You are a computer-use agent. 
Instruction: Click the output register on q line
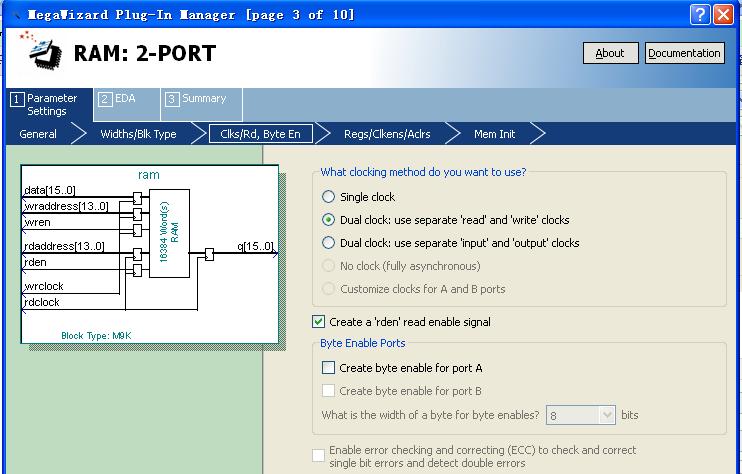209,255
